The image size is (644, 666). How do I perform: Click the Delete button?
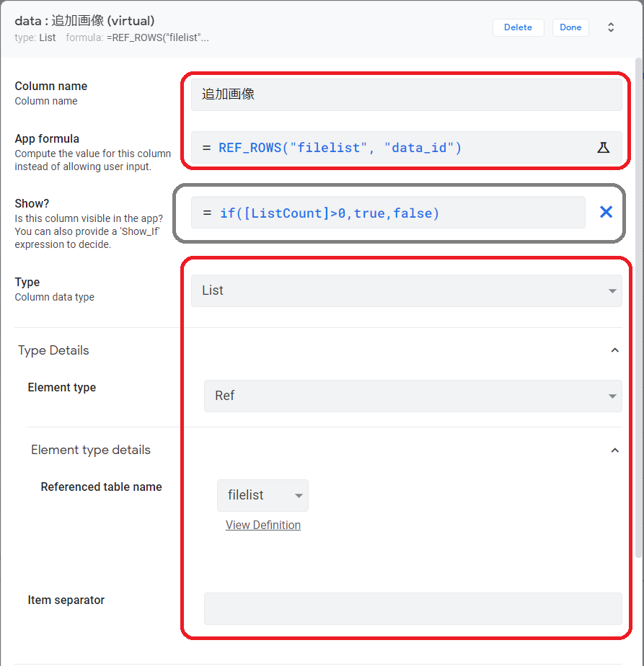click(518, 27)
